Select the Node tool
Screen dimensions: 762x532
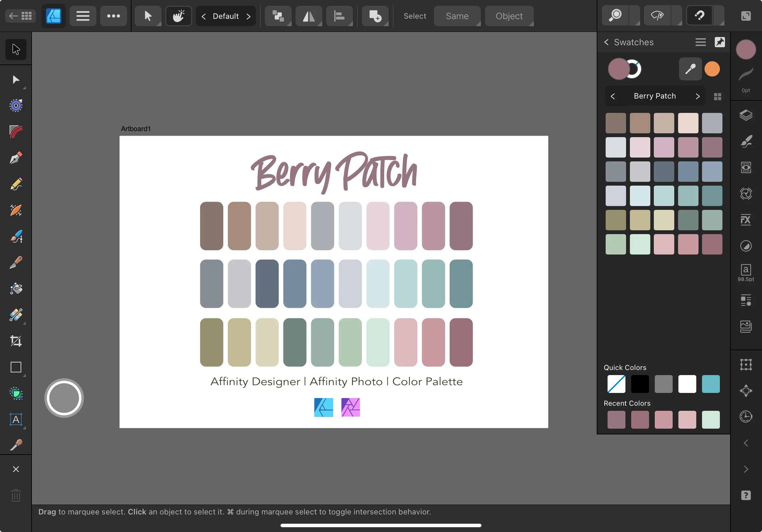point(16,80)
